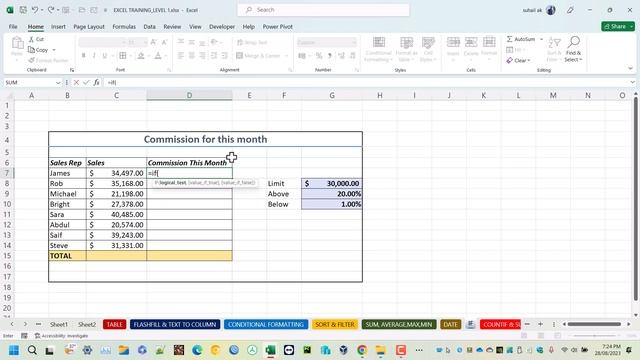640x360 pixels.
Task: Open the Copy dropdown arrow
Action: click(x=54, y=50)
